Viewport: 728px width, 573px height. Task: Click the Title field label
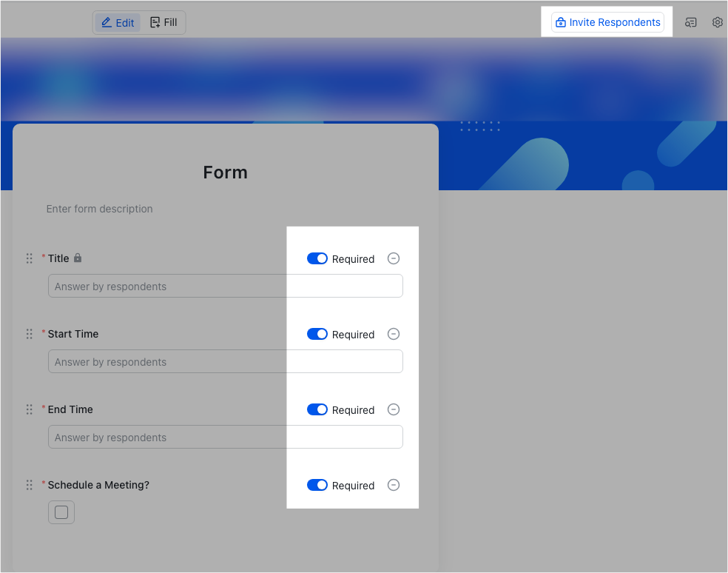(58, 258)
